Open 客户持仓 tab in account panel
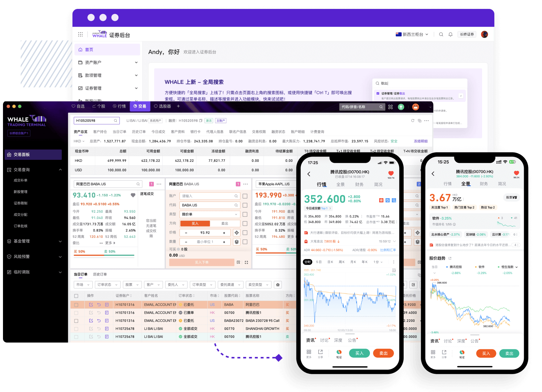Image resolution: width=542 pixels, height=392 pixels. pyautogui.click(x=100, y=132)
